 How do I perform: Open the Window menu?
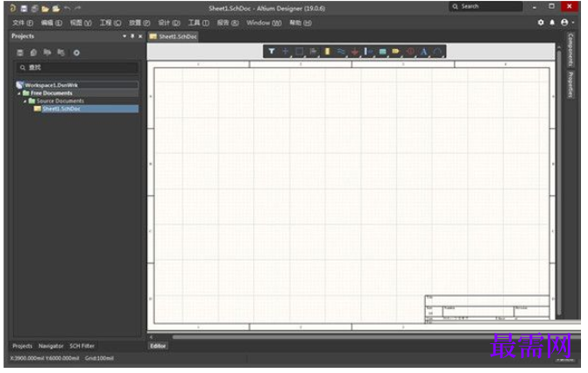[264, 23]
